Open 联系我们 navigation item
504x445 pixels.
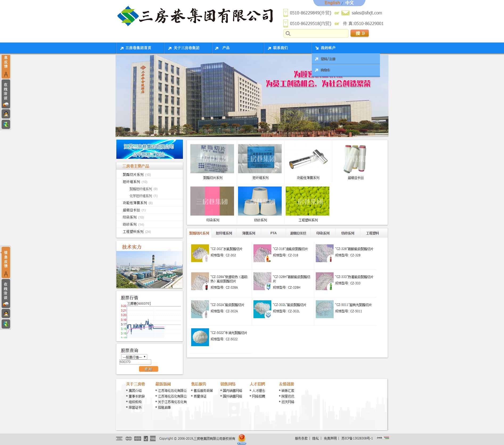click(280, 48)
